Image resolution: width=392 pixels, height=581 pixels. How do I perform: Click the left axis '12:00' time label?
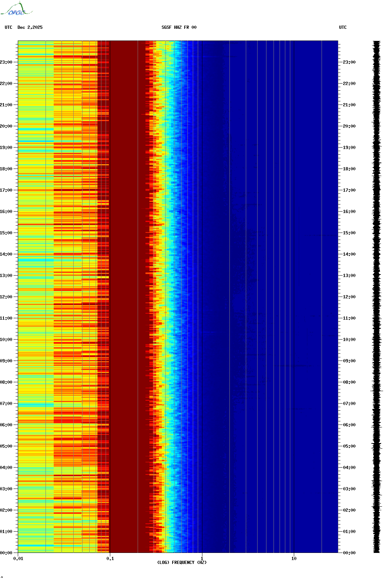(6, 297)
